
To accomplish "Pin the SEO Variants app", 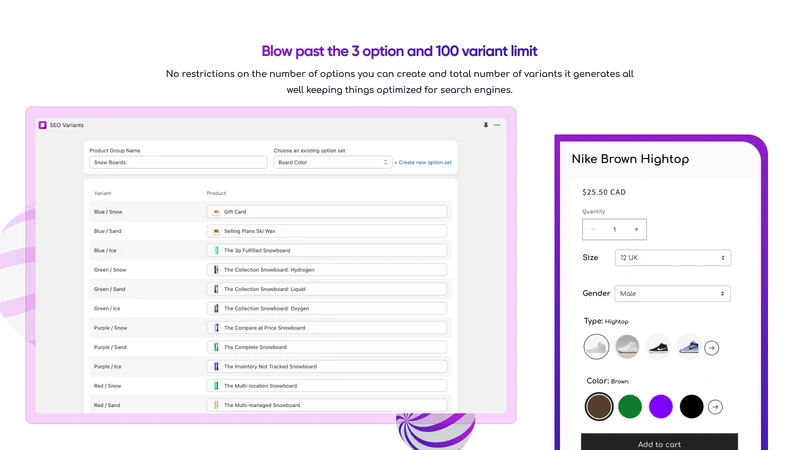I will pyautogui.click(x=486, y=125).
